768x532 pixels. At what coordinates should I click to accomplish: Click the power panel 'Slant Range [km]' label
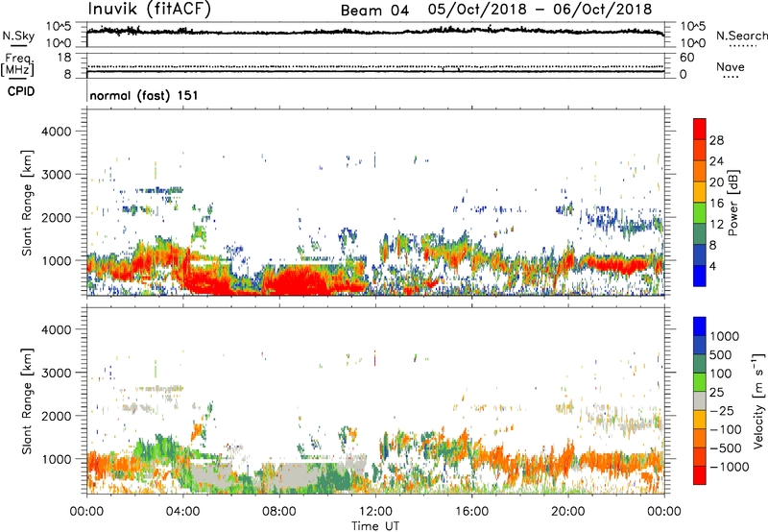pos(27,203)
